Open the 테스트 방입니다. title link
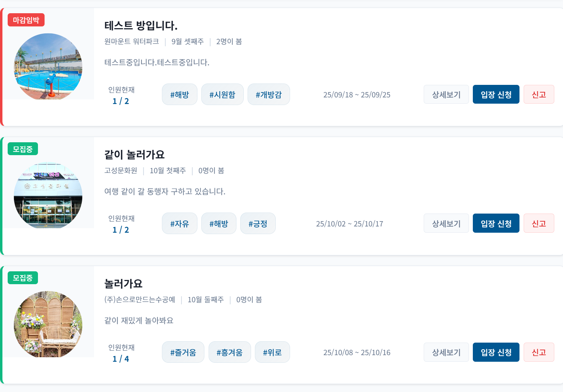Viewport: 563px width, 392px height. (x=141, y=25)
